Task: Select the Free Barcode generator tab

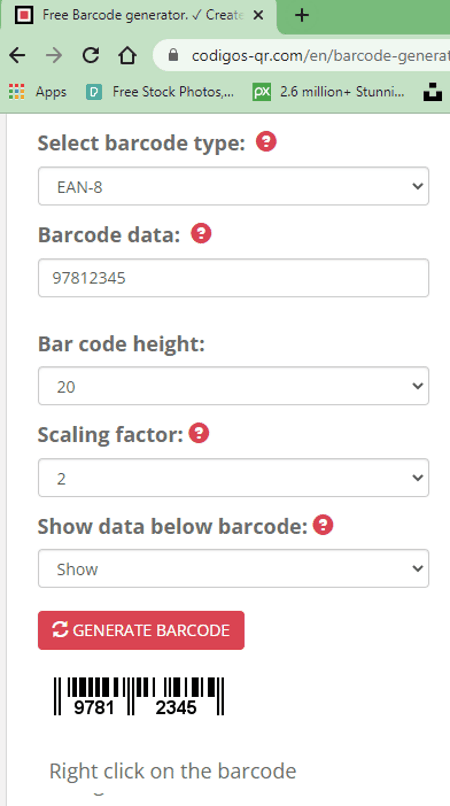Action: (139, 16)
